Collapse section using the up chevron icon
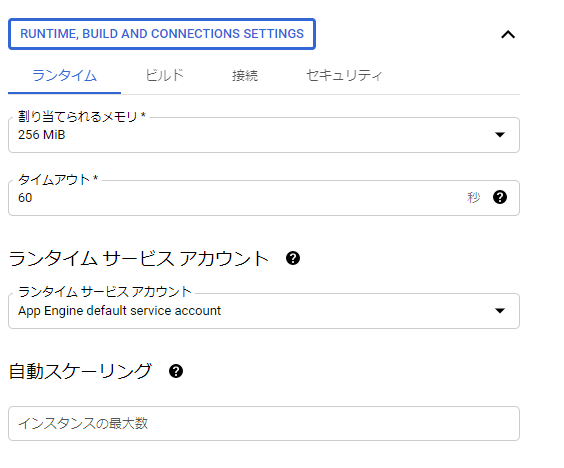The width and height of the screenshot is (564, 468). [x=508, y=35]
